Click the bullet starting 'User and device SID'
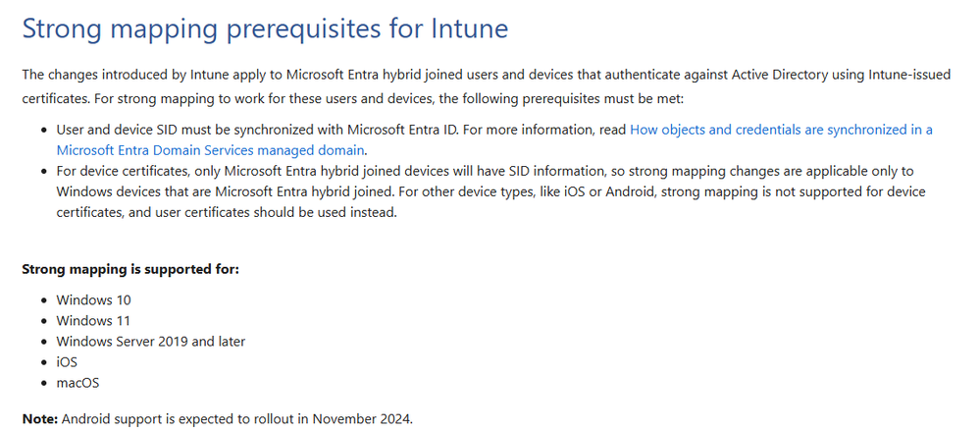The height and width of the screenshot is (432, 980). click(494, 140)
